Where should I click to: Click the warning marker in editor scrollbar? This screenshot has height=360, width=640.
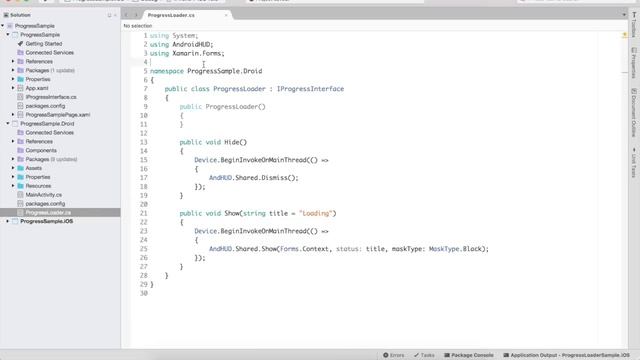624,35
